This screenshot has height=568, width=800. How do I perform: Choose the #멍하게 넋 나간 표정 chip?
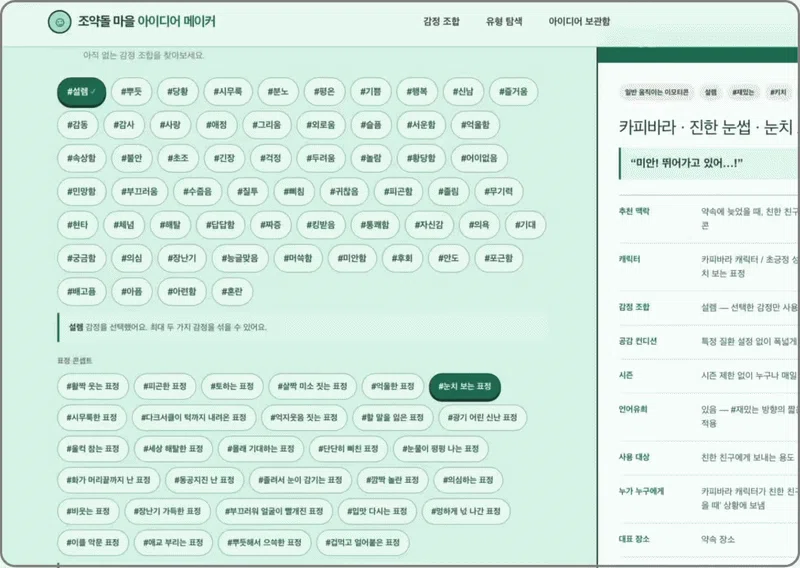click(x=466, y=511)
